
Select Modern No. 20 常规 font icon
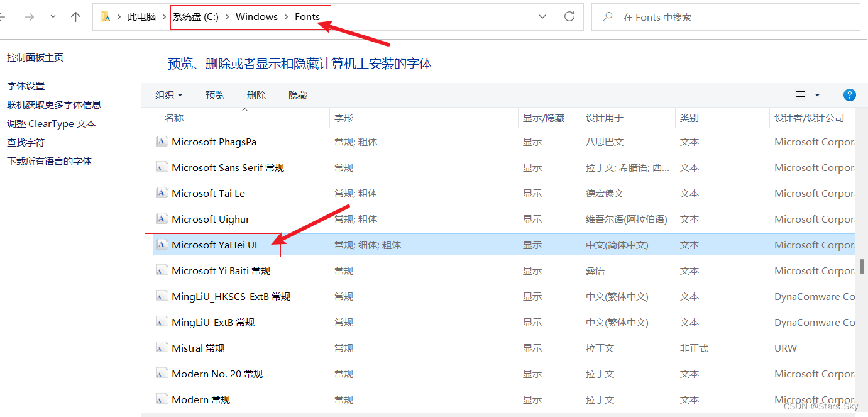(162, 374)
